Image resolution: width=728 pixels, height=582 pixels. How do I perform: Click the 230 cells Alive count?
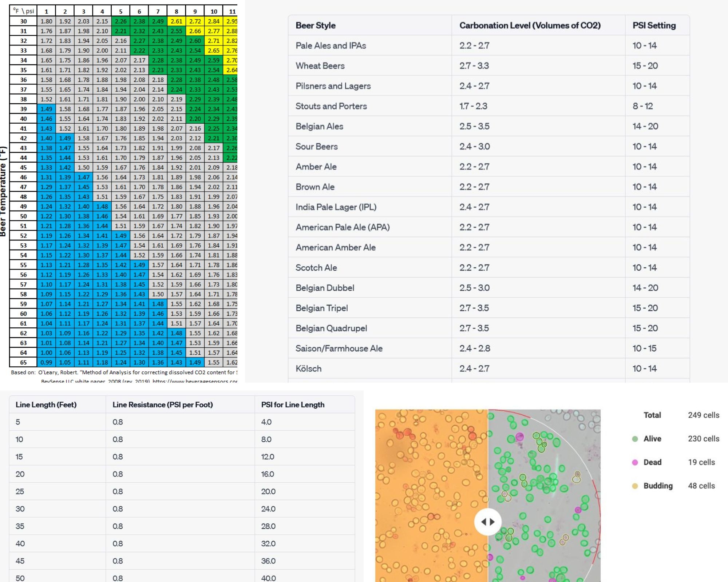(x=703, y=439)
